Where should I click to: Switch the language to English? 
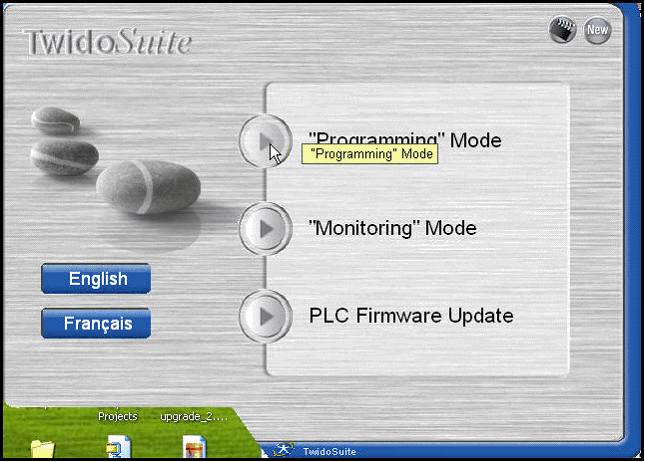(96, 279)
